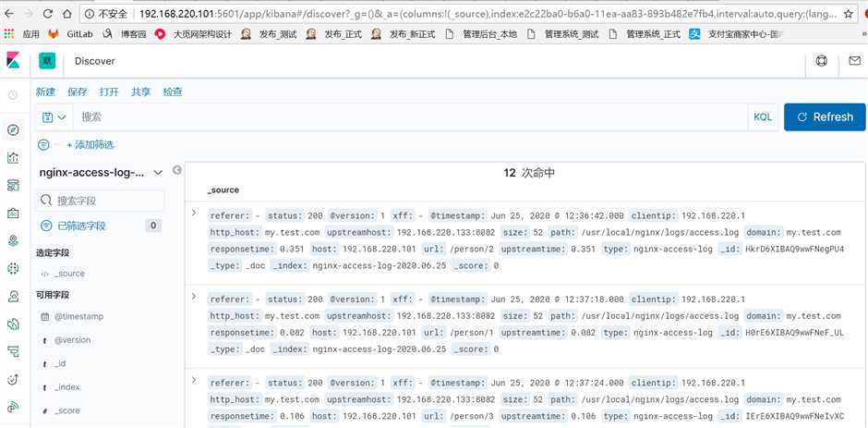Open Visualize chart icon in sidebar

[13, 158]
